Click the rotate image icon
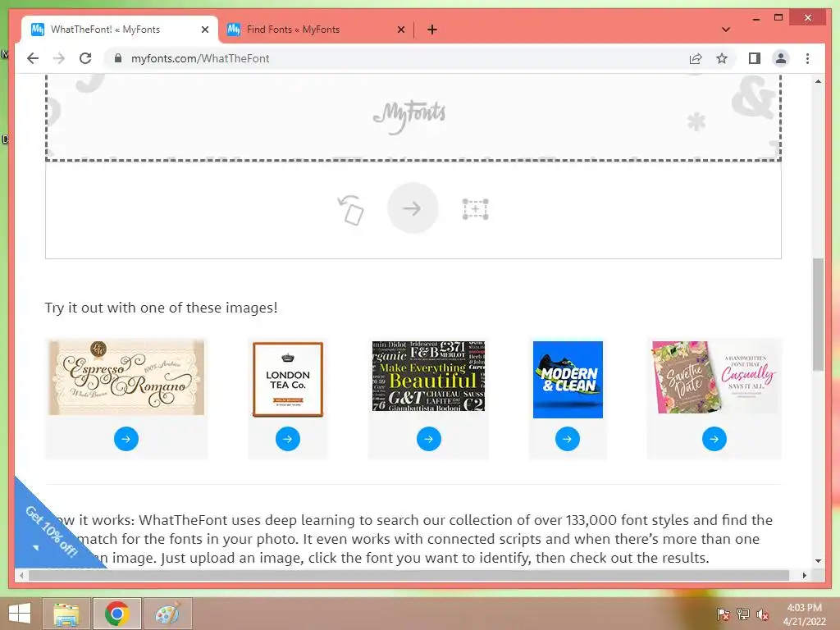Screen dimensions: 840x630 [x=350, y=209]
